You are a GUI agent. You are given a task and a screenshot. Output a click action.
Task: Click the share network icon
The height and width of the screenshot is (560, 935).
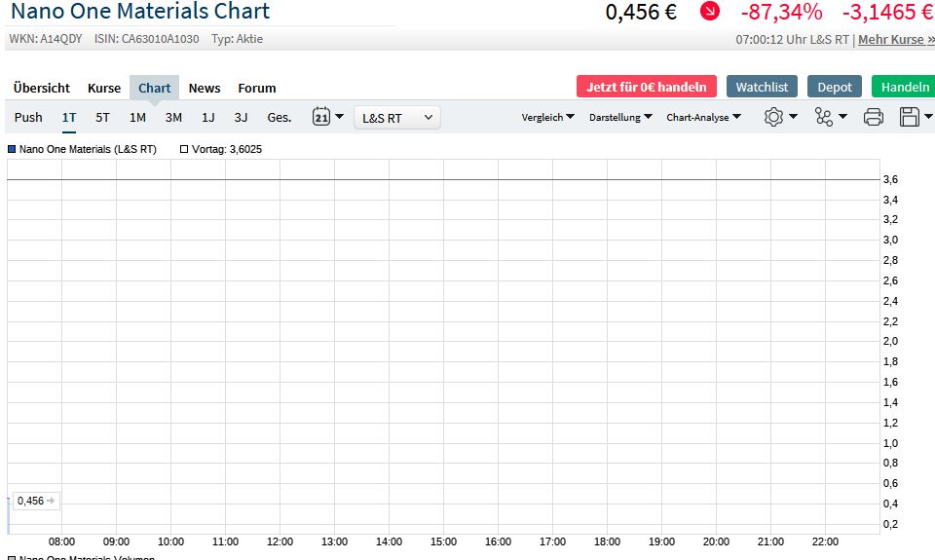tap(824, 117)
